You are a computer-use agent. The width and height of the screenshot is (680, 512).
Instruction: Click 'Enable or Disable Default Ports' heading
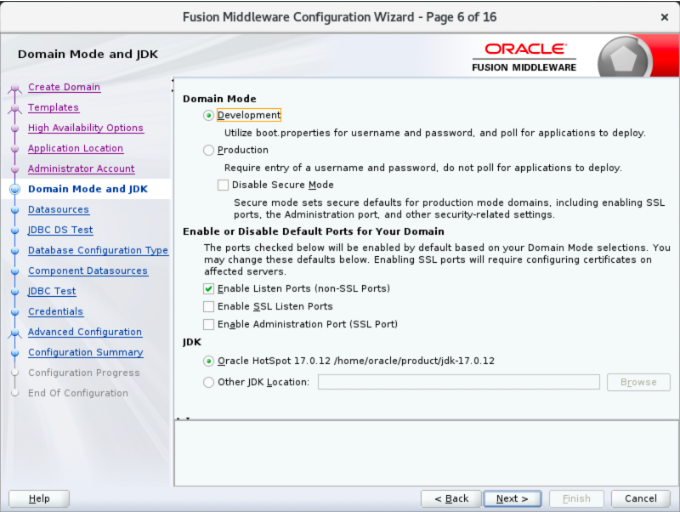314,232
